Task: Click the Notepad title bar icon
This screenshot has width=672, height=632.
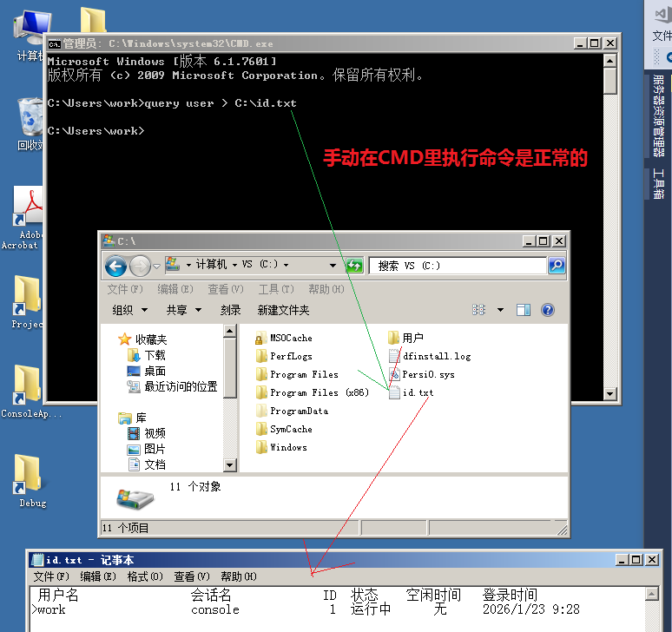Action: (37, 560)
